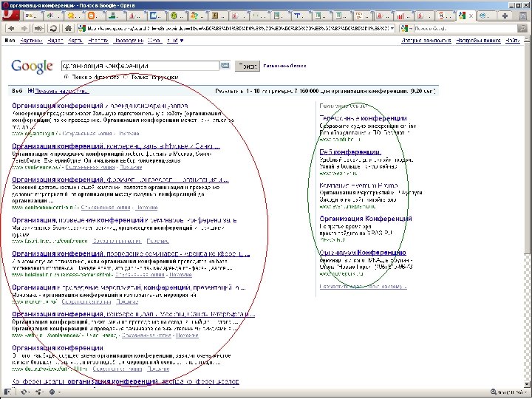Open the short result titled 'Организация конференции'
The height and width of the screenshot is (399, 532).
(58, 348)
